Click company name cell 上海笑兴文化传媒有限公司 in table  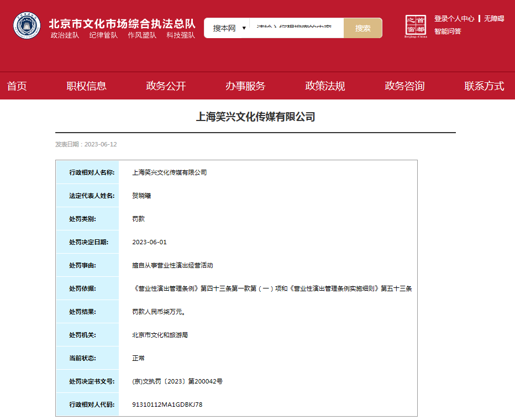click(x=170, y=172)
